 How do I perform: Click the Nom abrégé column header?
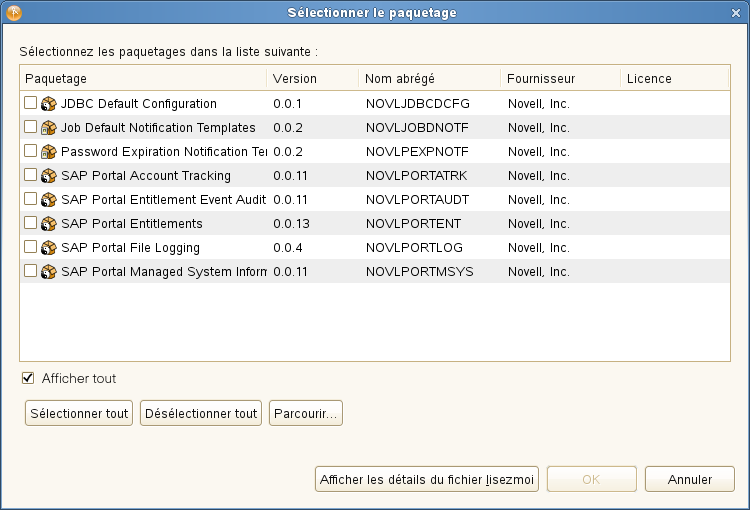429,78
